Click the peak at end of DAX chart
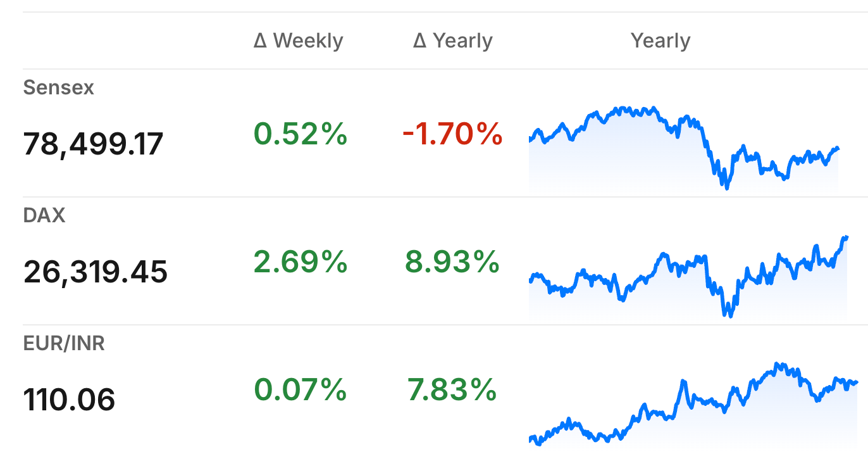This screenshot has height=461, width=868. pyautogui.click(x=845, y=238)
